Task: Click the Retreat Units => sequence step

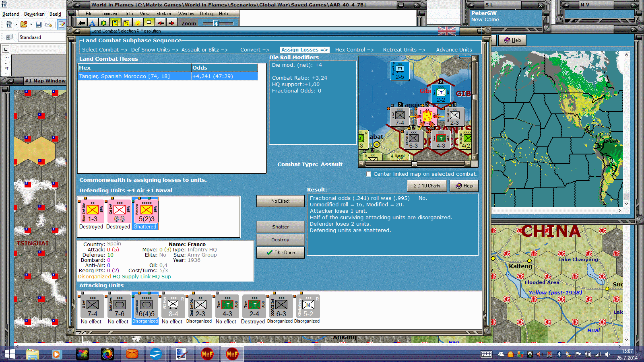Action: pyautogui.click(x=404, y=50)
